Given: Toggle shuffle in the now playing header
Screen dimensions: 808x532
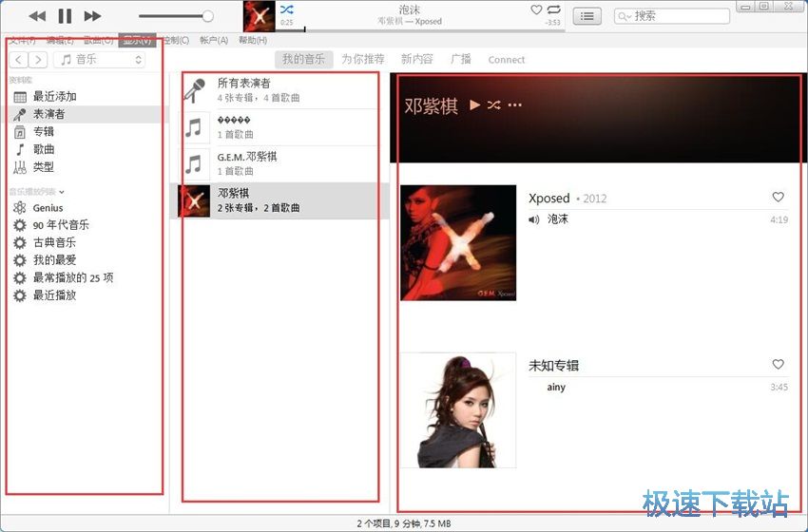Looking at the screenshot, I should [x=287, y=9].
